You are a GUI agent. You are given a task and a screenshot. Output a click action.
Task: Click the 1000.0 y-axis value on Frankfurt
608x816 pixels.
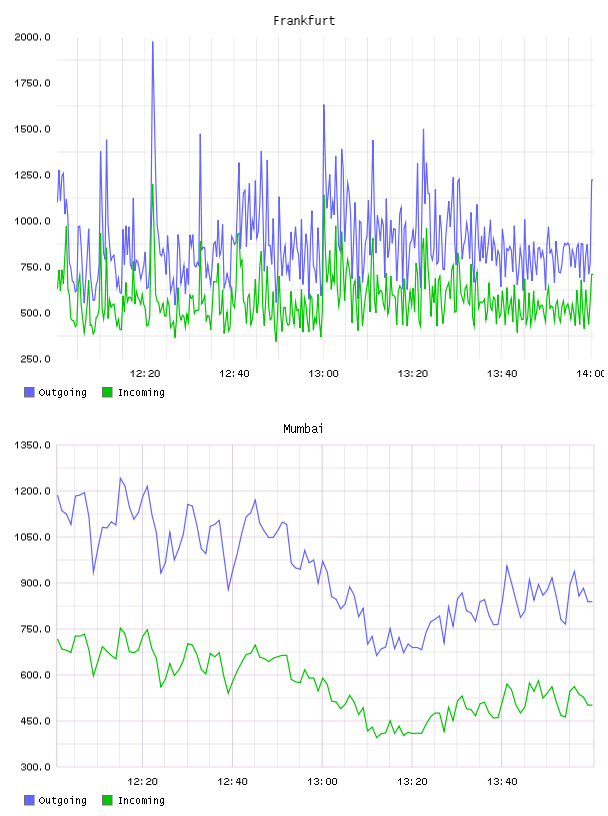[32, 221]
